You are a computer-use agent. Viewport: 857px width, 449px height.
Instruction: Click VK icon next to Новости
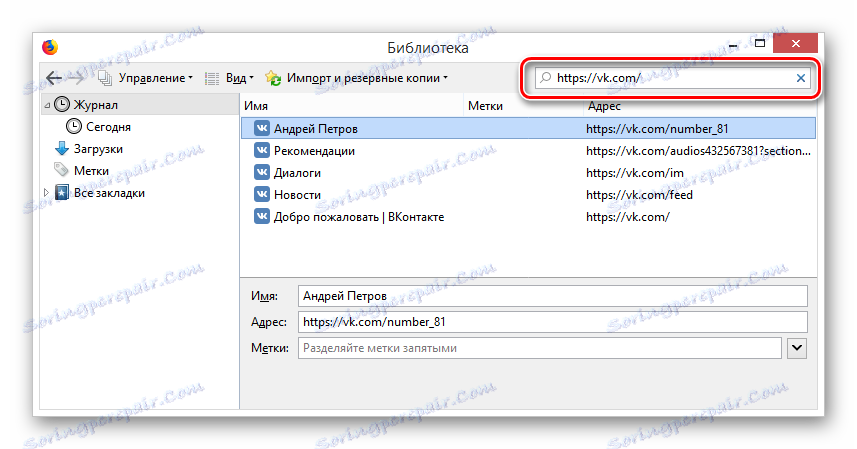point(262,194)
